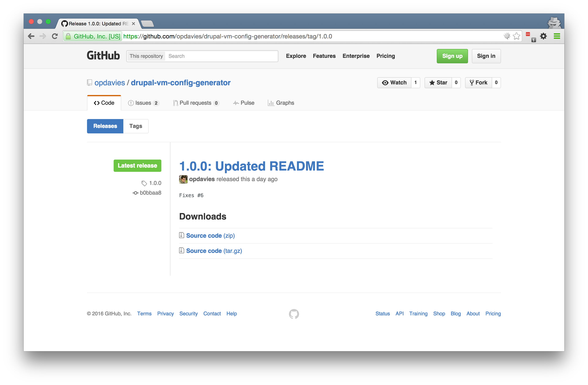Open the Issues tab

(143, 103)
